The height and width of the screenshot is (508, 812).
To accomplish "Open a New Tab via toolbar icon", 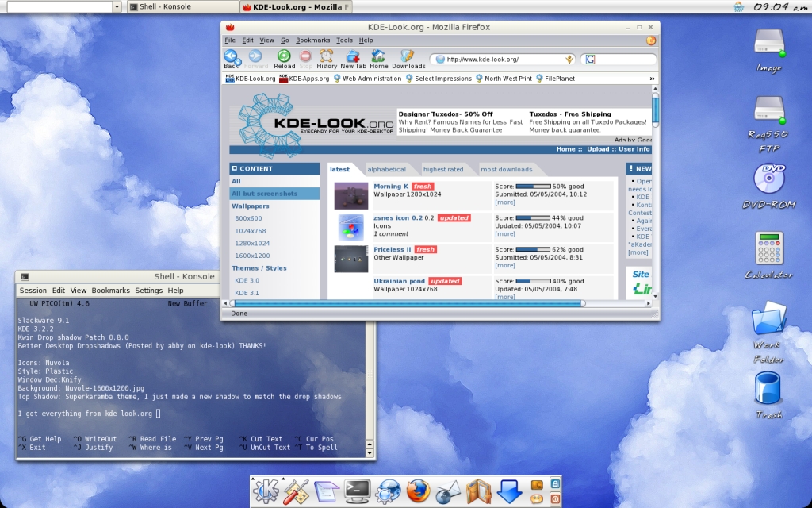I will click(353, 59).
